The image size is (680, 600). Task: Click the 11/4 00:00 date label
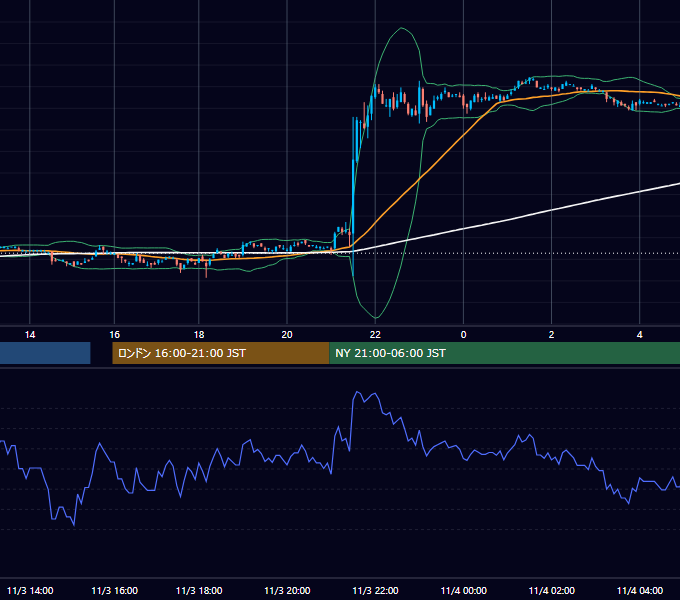coord(464,590)
